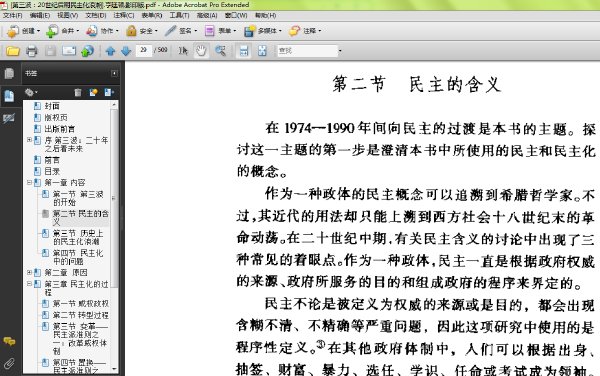
Task: Select bookmark 第四节 民主化中的问题
Action: [78, 257]
